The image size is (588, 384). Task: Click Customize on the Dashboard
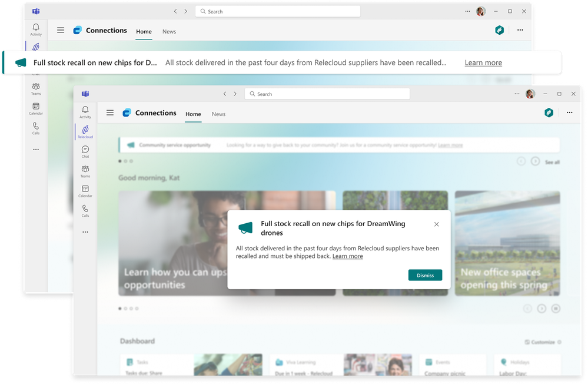pos(543,342)
